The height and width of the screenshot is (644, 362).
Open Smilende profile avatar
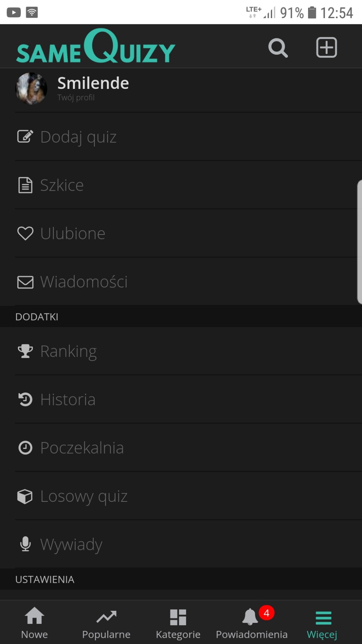[x=31, y=89]
